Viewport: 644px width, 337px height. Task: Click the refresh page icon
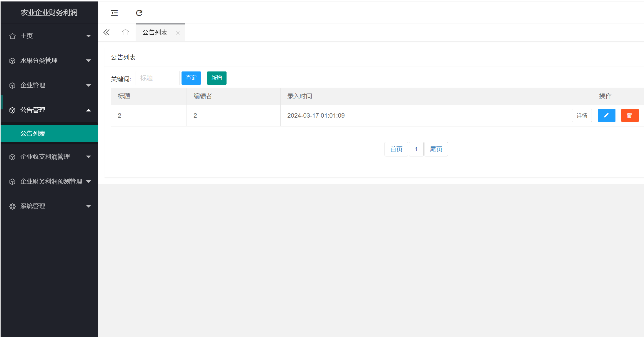point(139,13)
